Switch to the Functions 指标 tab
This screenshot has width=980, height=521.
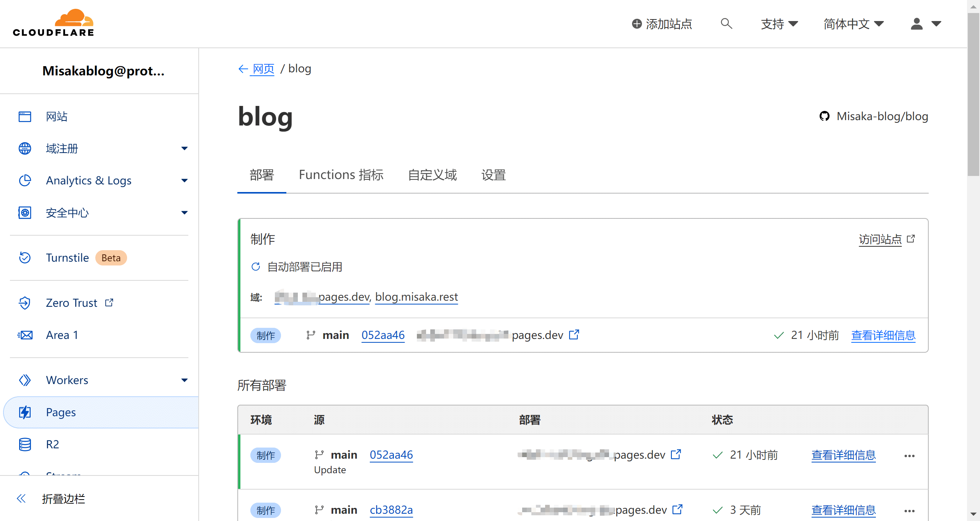point(341,175)
